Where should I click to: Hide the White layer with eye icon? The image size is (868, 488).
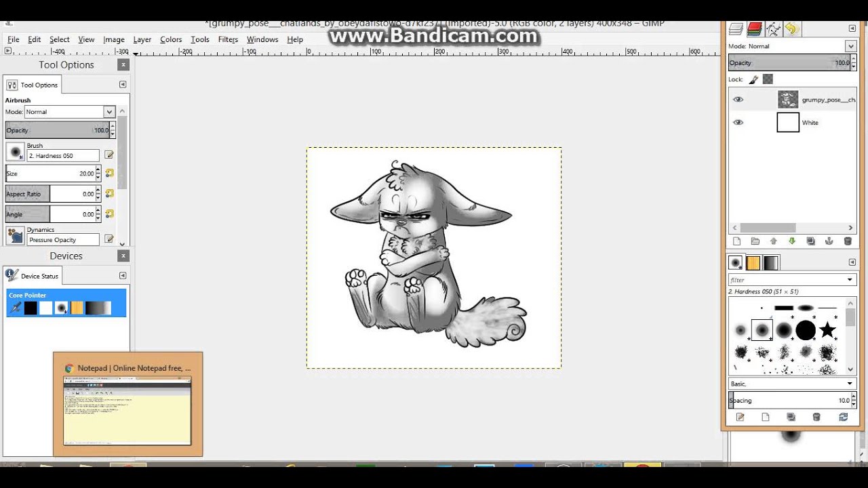(x=738, y=123)
